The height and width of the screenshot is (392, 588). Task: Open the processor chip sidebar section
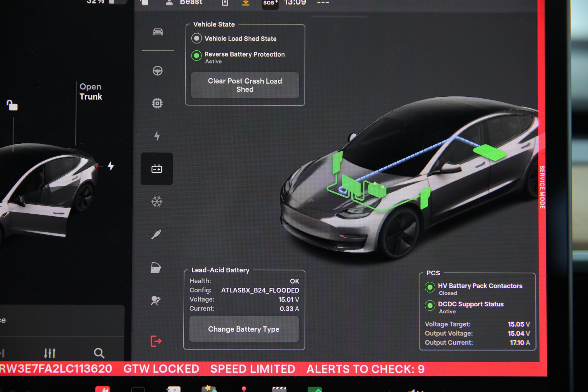(157, 103)
